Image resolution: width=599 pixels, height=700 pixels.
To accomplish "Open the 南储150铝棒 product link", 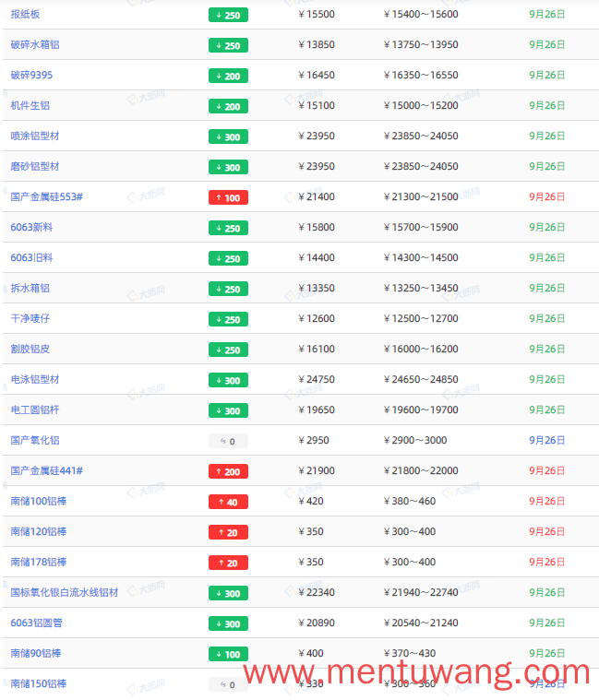I will coord(39,683).
